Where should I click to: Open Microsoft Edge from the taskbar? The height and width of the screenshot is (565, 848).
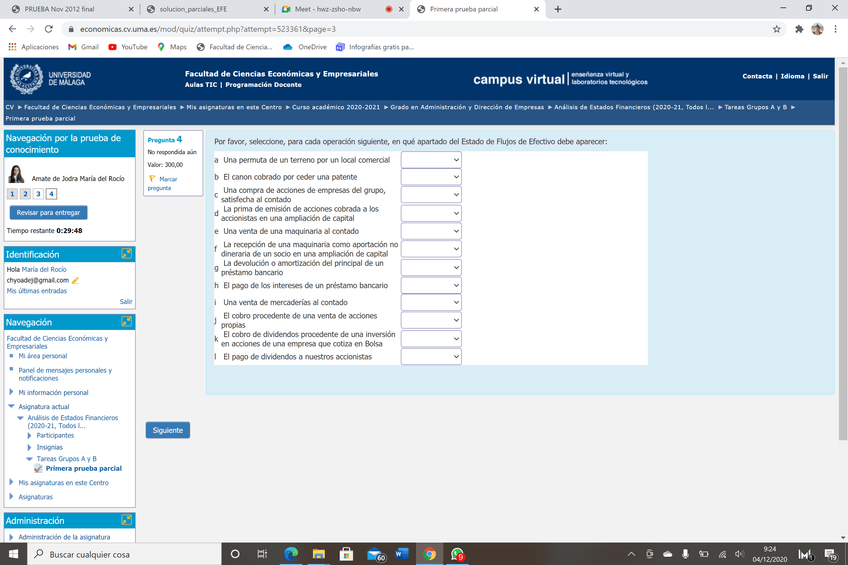click(291, 554)
